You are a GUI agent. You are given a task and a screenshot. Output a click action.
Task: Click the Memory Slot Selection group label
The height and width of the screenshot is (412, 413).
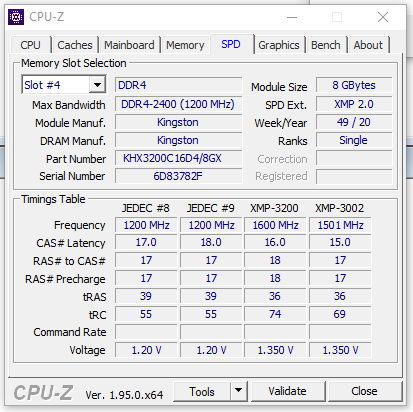tap(74, 63)
